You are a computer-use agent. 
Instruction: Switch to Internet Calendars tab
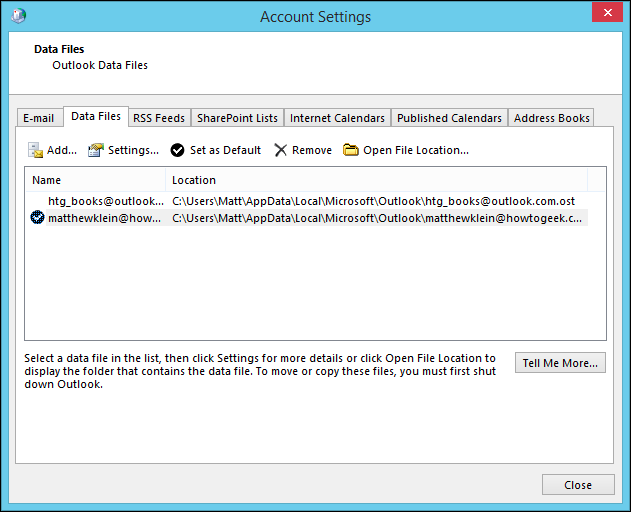(x=337, y=118)
